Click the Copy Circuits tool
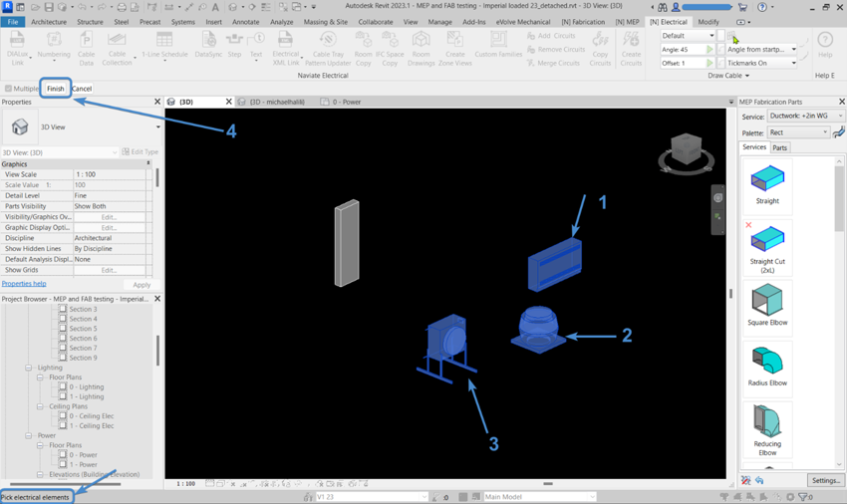The image size is (847, 504). point(600,49)
